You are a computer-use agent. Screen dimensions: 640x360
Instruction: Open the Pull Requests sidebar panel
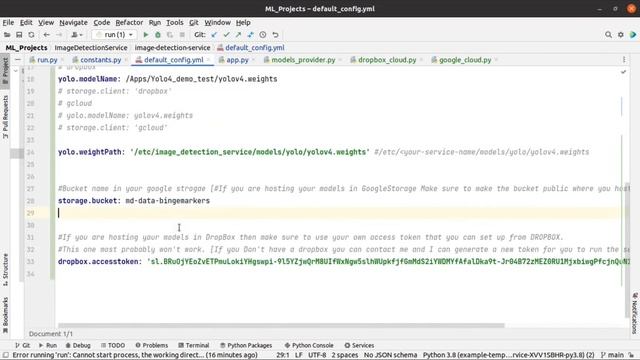5,117
